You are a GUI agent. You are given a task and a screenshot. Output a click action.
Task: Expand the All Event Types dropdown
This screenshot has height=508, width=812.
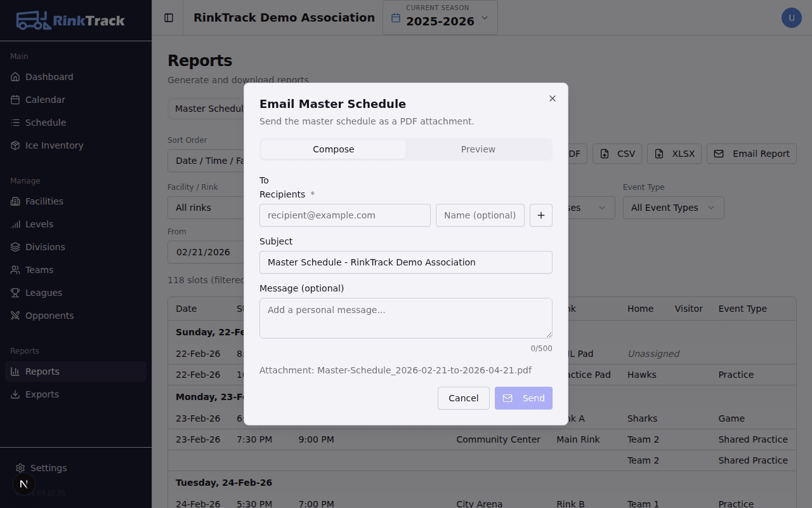coord(673,207)
